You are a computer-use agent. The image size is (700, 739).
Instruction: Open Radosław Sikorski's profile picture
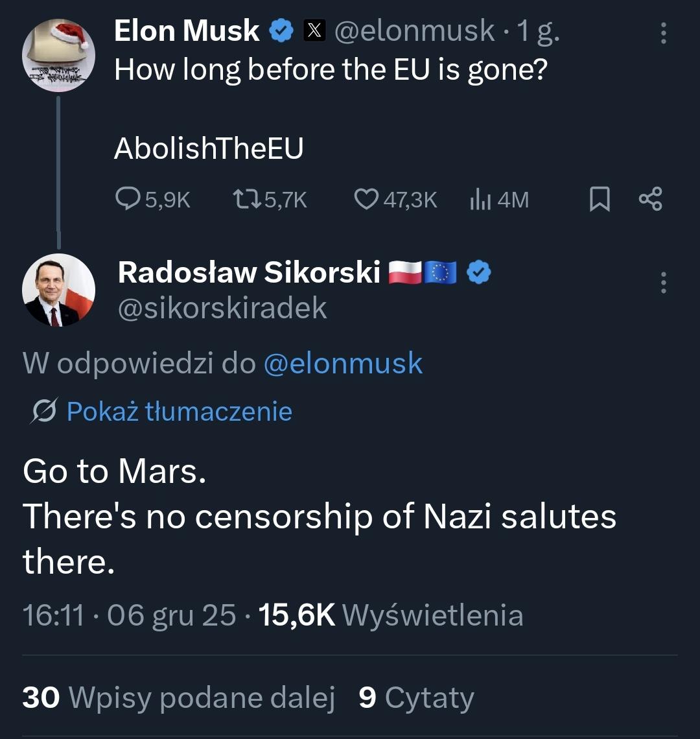pyautogui.click(x=59, y=290)
